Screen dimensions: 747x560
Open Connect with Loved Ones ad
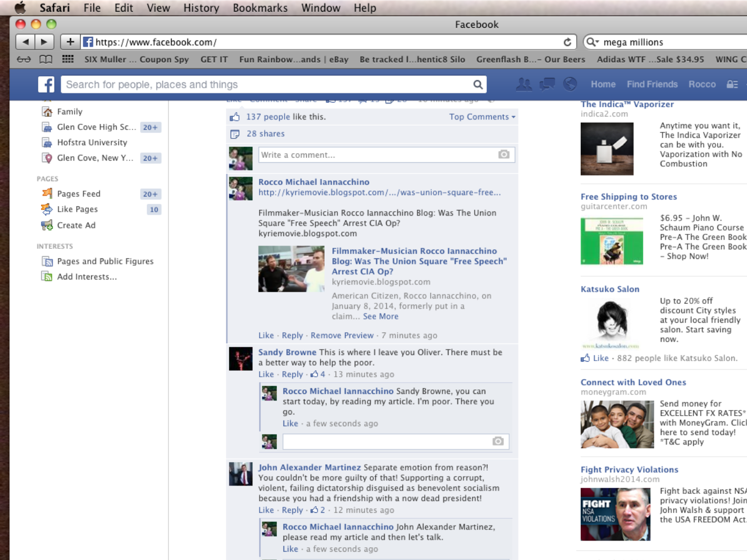633,382
